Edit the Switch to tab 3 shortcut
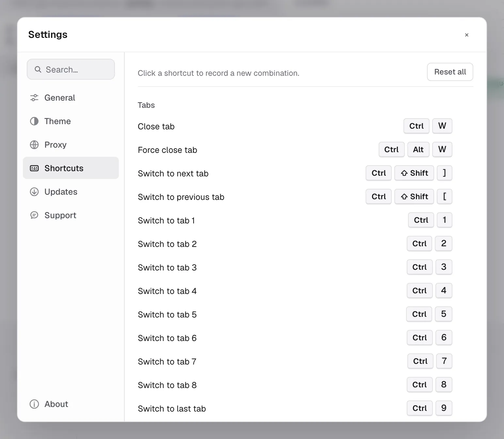The image size is (504, 439). 430,267
